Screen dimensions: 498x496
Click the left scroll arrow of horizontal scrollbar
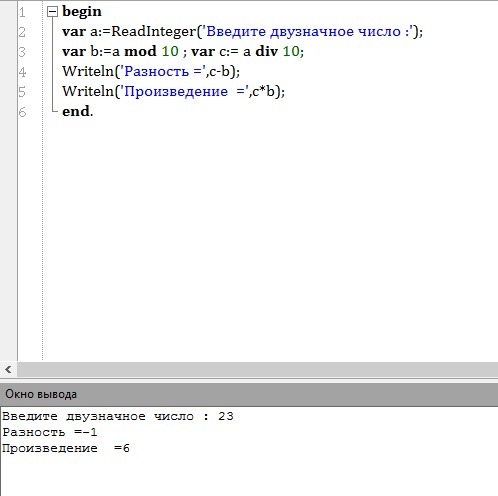(x=8, y=369)
